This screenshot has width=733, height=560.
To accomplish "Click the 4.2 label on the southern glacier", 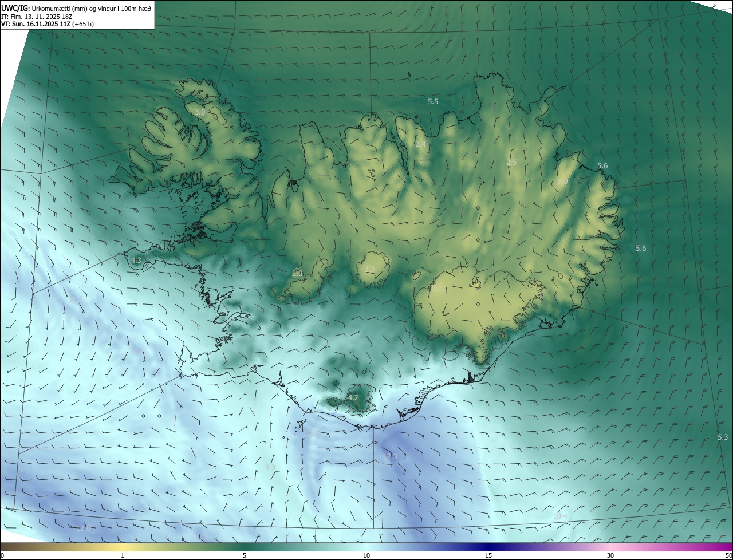I will [x=353, y=397].
